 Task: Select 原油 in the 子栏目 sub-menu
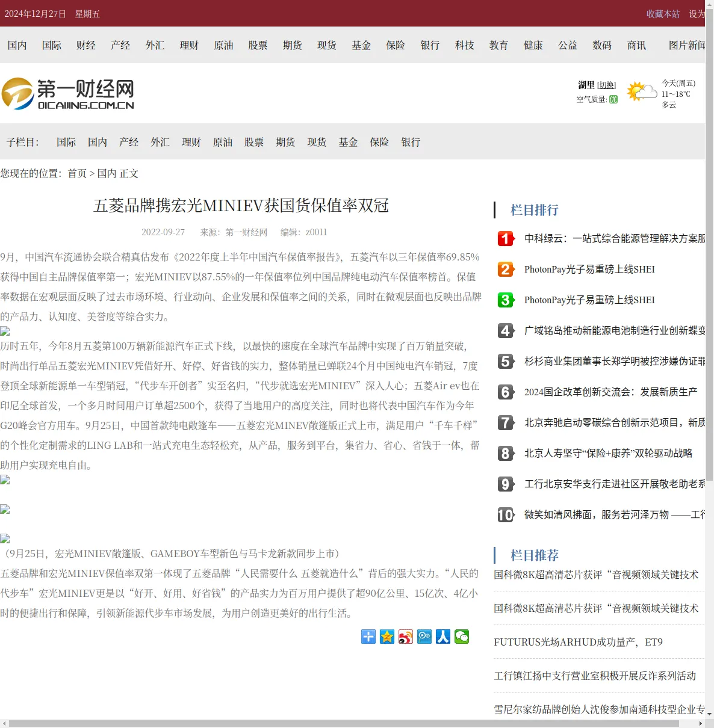(223, 142)
